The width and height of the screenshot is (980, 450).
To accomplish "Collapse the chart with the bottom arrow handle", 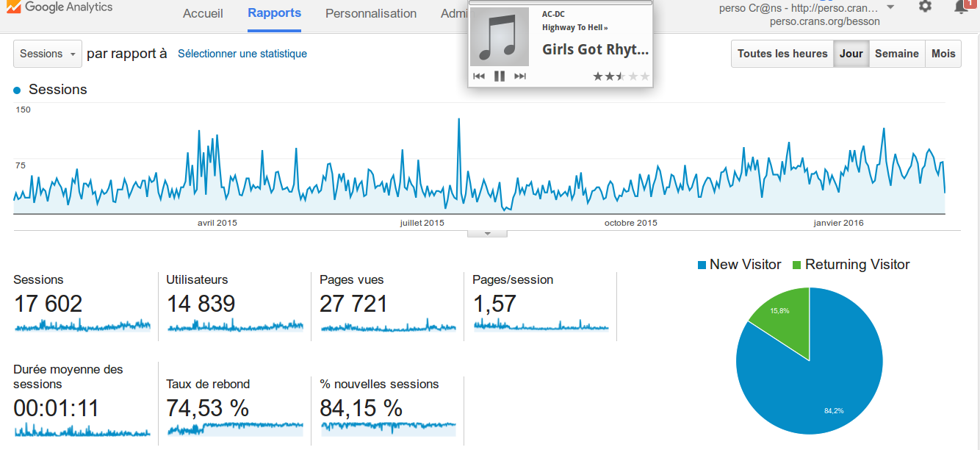I will tap(486, 234).
